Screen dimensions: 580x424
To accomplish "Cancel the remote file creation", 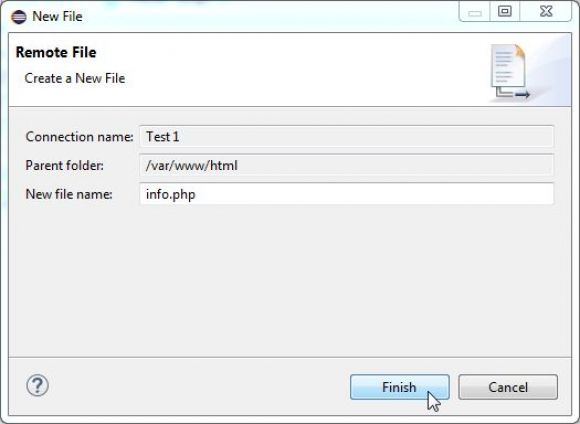I will (508, 387).
